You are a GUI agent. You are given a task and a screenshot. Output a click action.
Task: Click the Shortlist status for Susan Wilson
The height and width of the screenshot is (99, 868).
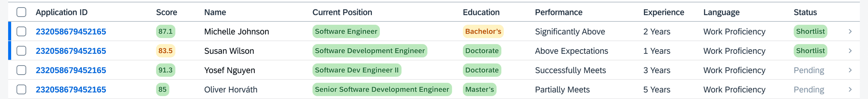[x=810, y=51]
